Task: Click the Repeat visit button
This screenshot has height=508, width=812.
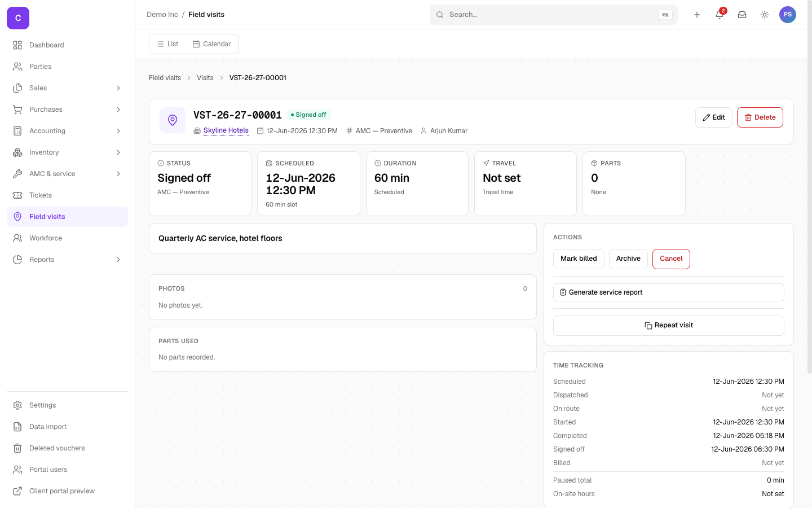Action: click(x=669, y=326)
